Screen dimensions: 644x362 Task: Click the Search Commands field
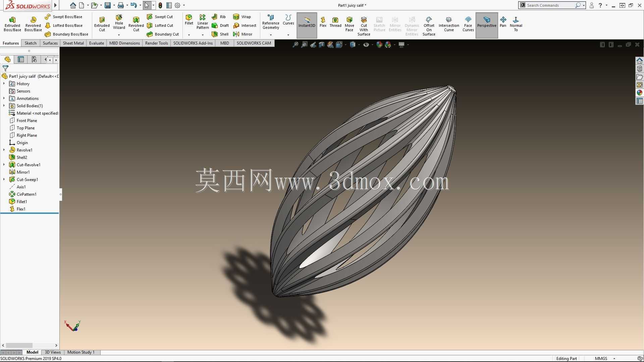click(x=549, y=5)
